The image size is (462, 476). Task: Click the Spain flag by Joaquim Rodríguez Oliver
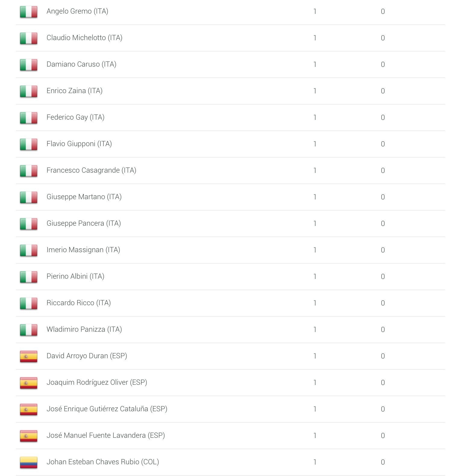click(x=29, y=383)
